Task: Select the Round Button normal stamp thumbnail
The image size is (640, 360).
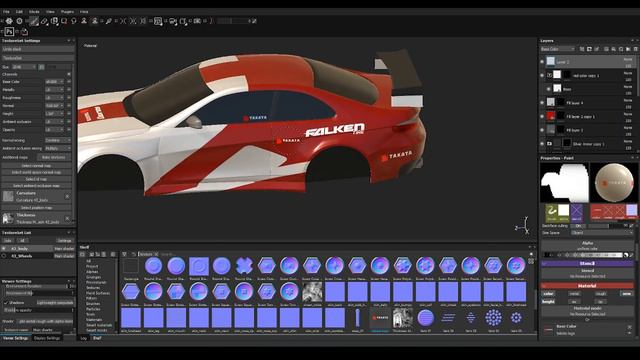Action: pyautogui.click(x=153, y=266)
